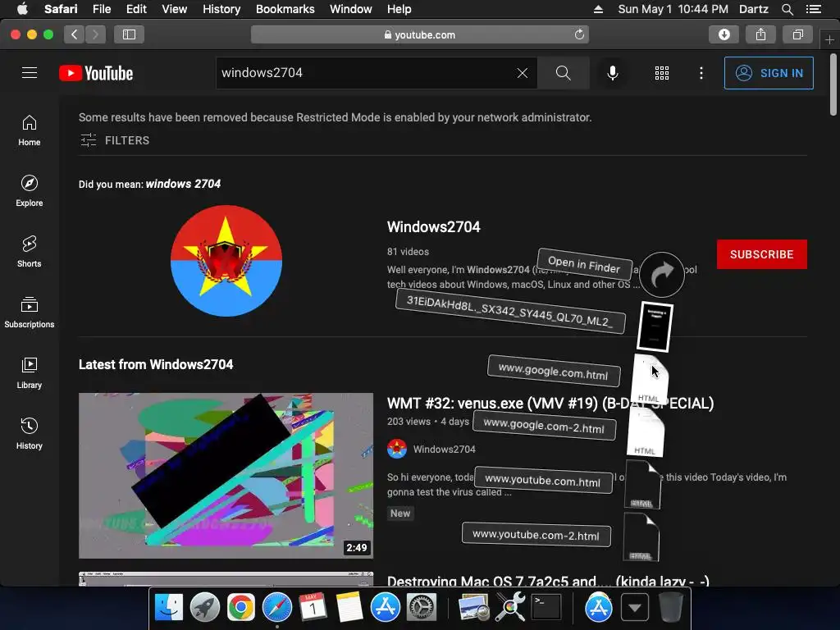Viewport: 840px width, 630px height.
Task: Clear the search box with the X icon
Action: coord(523,73)
